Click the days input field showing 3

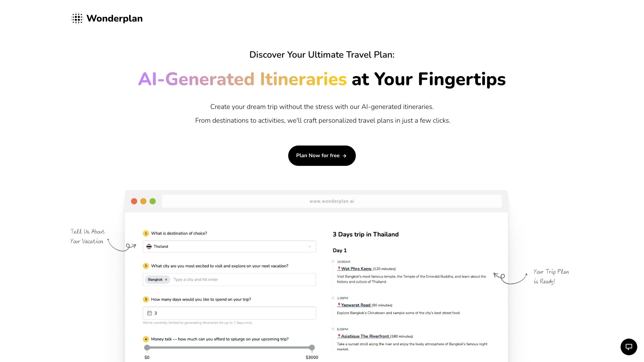point(230,313)
